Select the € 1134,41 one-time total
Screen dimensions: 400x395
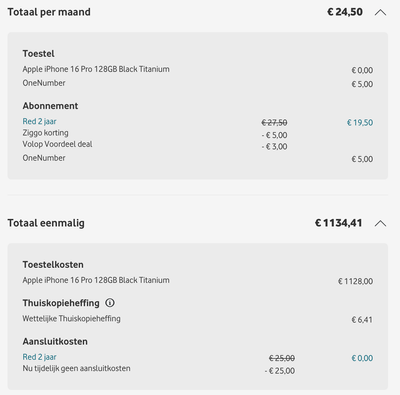tap(339, 223)
